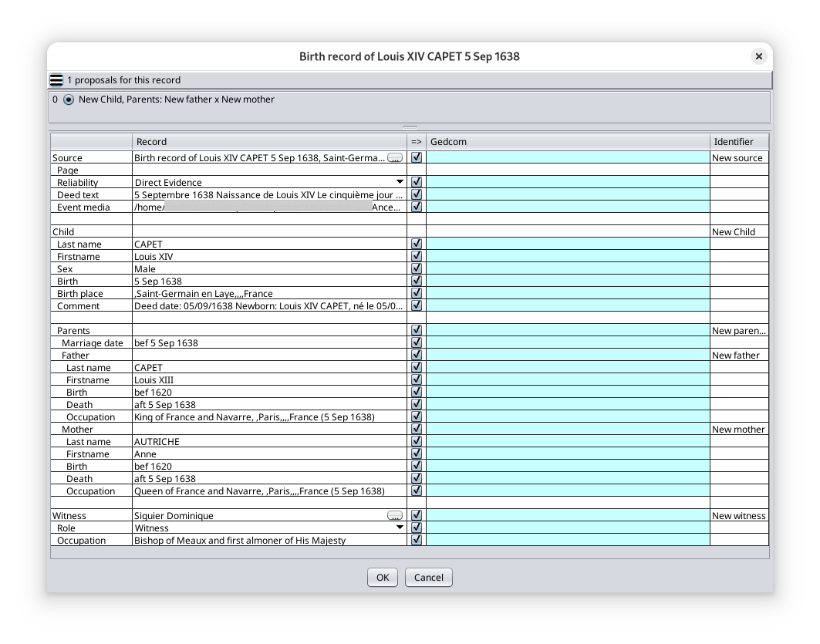The width and height of the screenshot is (820, 644).
Task: Toggle the Source row checkbox
Action: pos(417,157)
